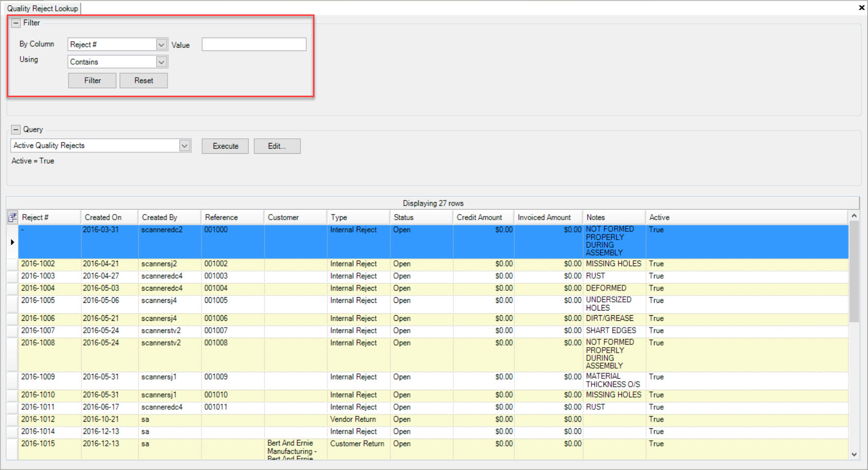The width and height of the screenshot is (868, 470).
Task: Click the vertical scrollbar thumb
Action: (854, 272)
